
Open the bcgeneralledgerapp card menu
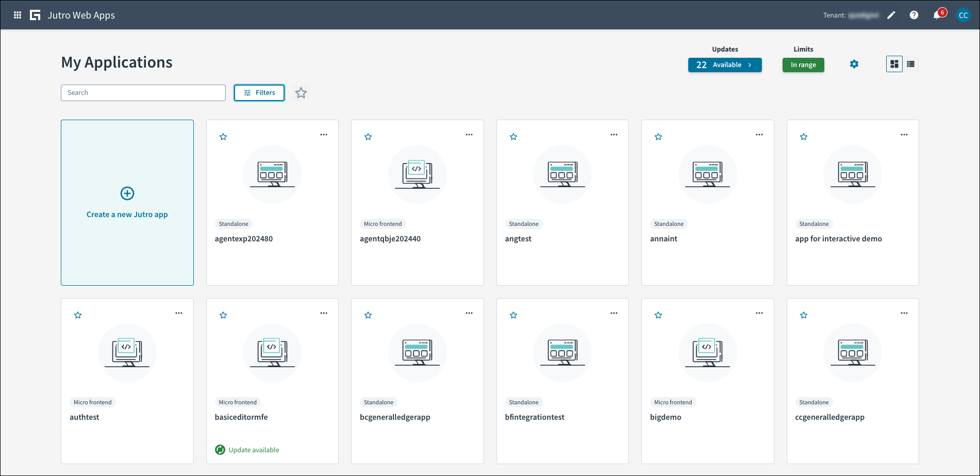[x=469, y=313]
